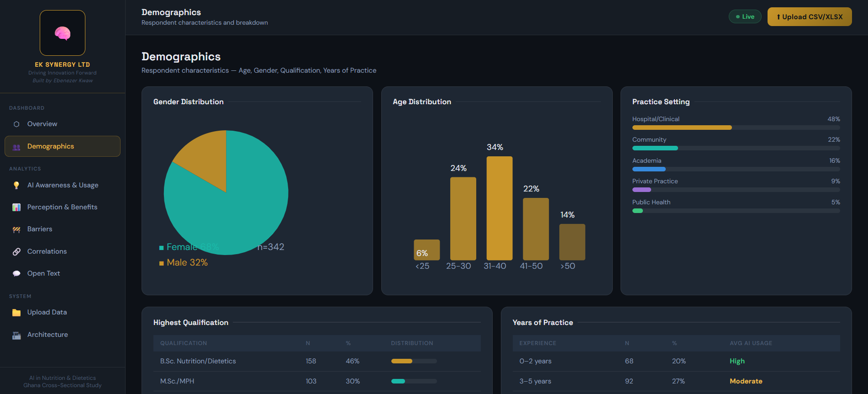This screenshot has height=394, width=868.
Task: Click the Live status badge
Action: [x=745, y=16]
